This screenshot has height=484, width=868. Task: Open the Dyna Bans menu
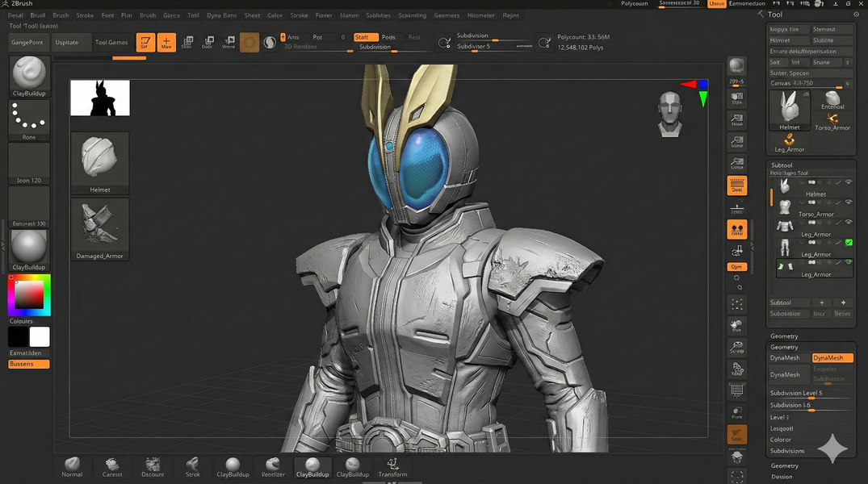(x=221, y=15)
